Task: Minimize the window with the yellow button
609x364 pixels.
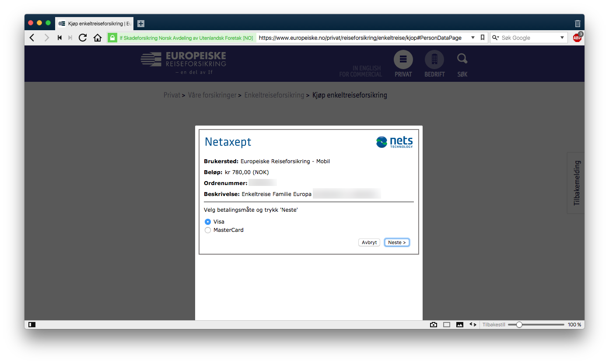Action: (x=39, y=23)
